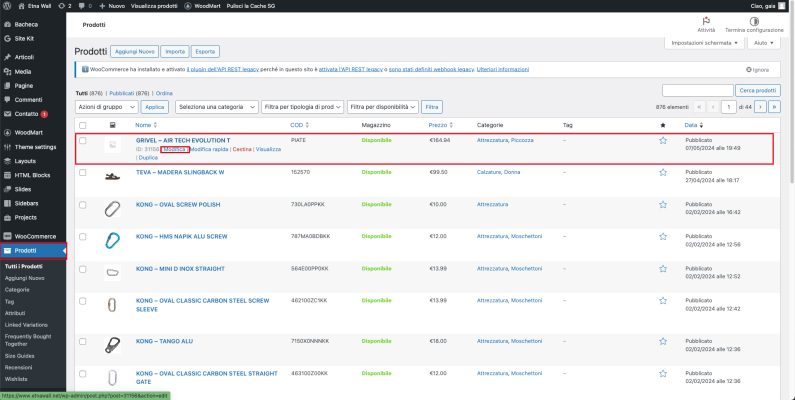Star the KONG – HMS NAPIK ALU SCREW product
The image size is (795, 400).
pyautogui.click(x=663, y=236)
